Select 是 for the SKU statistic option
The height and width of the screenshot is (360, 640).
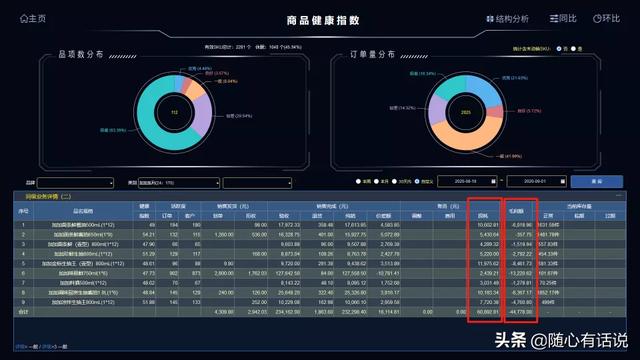click(573, 49)
